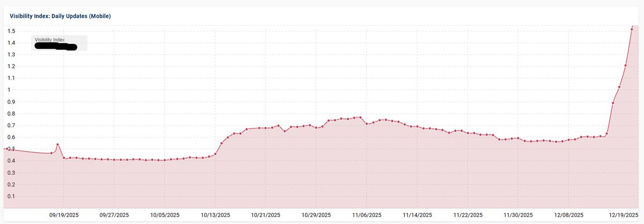Click the 10/05/2025 date label
The width and height of the screenshot is (644, 224).
(x=165, y=215)
